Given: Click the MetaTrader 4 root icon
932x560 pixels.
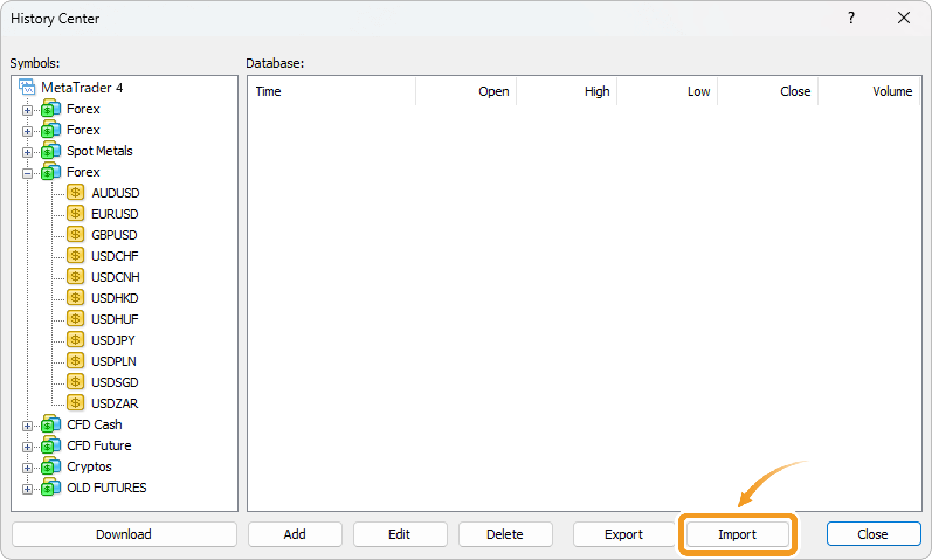Looking at the screenshot, I should point(27,87).
